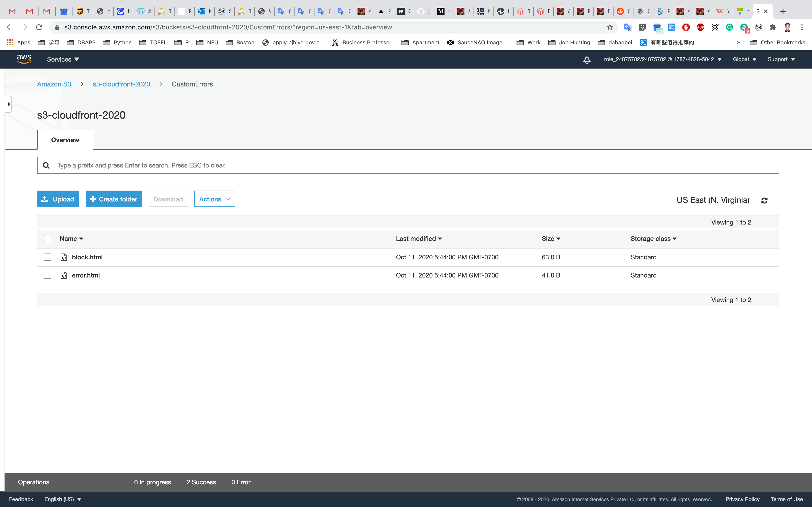Reload the browser page

[39, 27]
